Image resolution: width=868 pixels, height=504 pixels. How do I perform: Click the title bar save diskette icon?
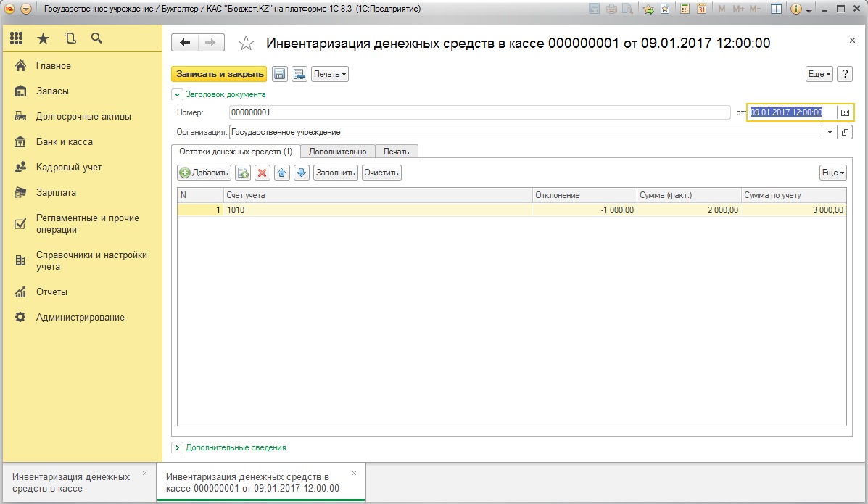[x=594, y=9]
